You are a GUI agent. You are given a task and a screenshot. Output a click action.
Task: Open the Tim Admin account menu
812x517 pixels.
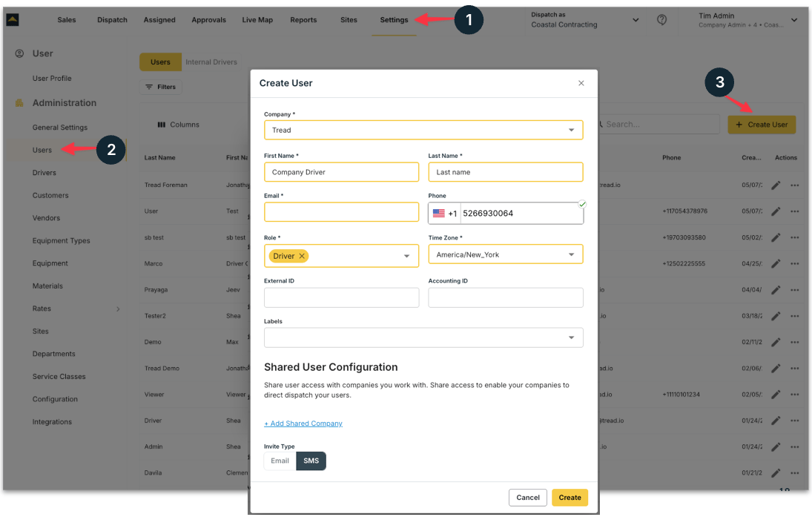click(x=747, y=20)
